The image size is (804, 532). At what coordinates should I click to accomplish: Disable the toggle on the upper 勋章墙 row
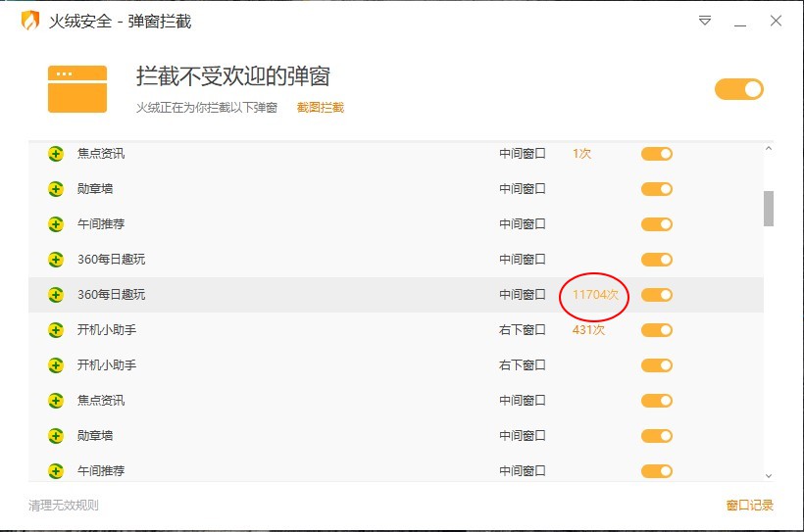656,189
